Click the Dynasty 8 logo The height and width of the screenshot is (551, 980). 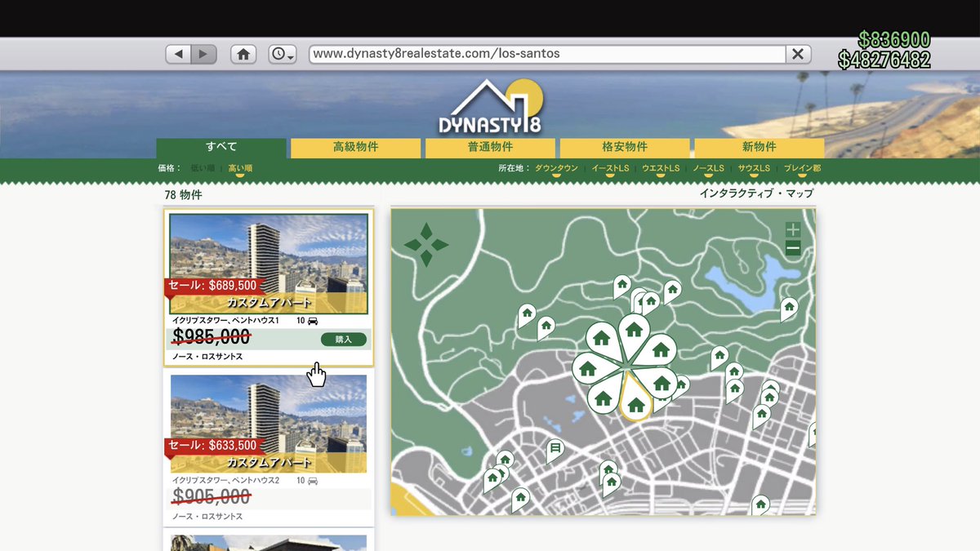(x=490, y=106)
